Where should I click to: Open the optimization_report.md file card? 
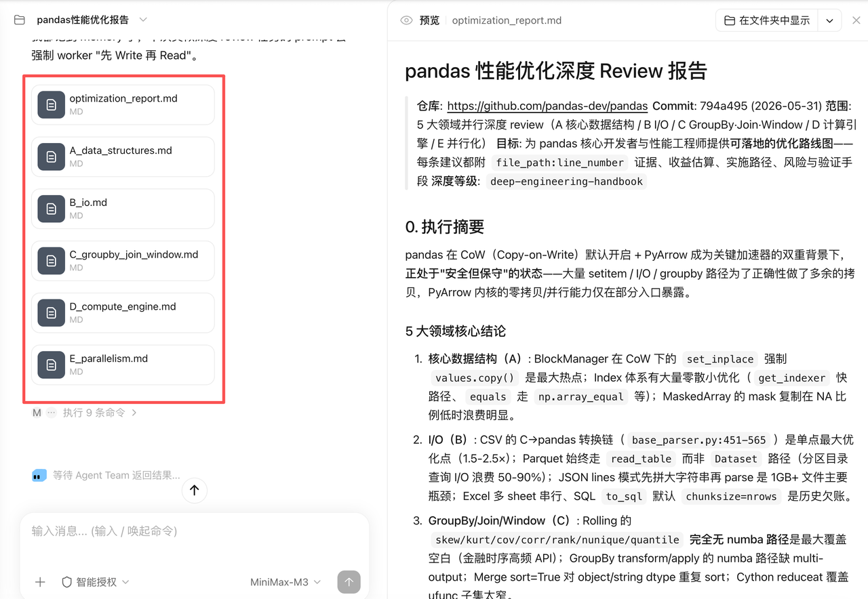pos(123,105)
